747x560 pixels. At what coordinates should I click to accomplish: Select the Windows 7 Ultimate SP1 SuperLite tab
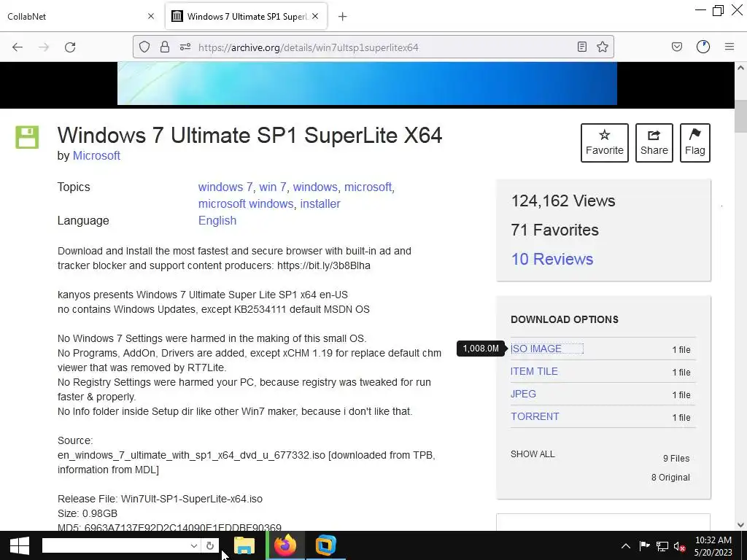tap(246, 16)
